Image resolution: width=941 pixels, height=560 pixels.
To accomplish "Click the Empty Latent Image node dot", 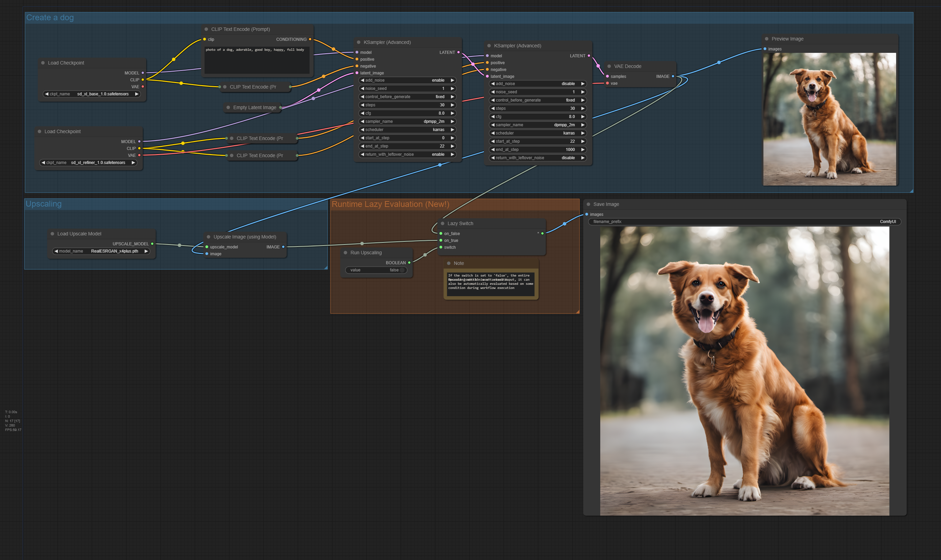I will click(228, 107).
